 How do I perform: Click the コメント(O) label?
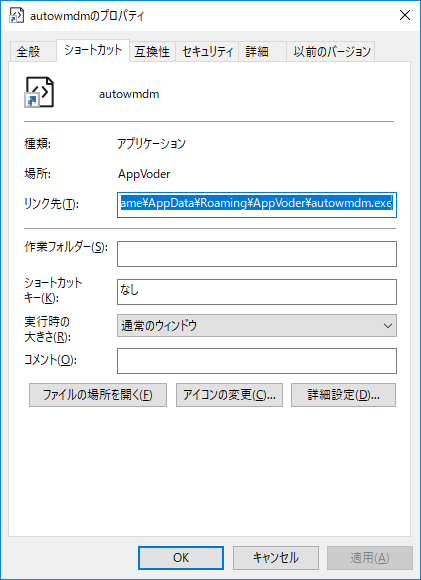50,360
